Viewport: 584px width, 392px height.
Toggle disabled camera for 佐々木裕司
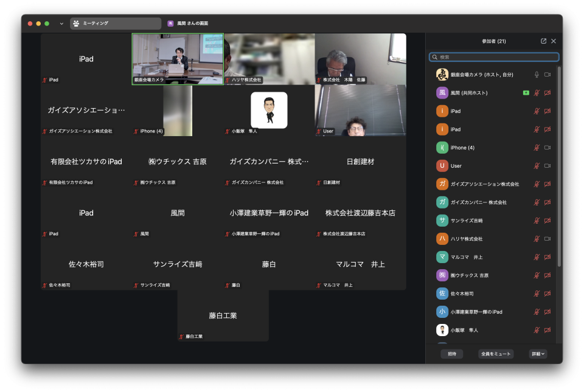tap(547, 294)
